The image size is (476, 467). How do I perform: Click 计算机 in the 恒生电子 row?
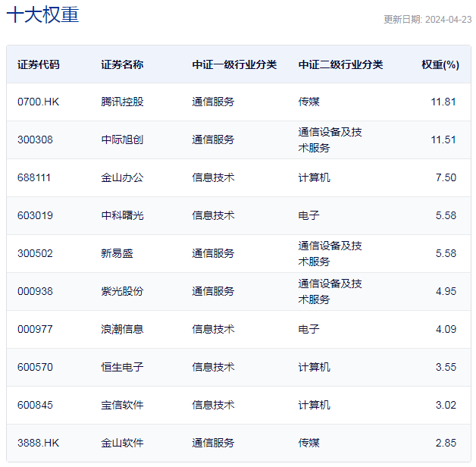(x=314, y=368)
